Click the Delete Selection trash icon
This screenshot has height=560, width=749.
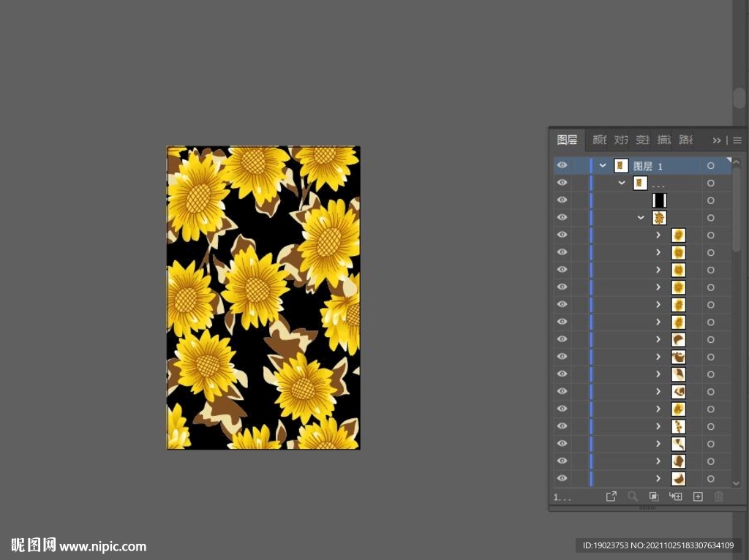coord(719,496)
